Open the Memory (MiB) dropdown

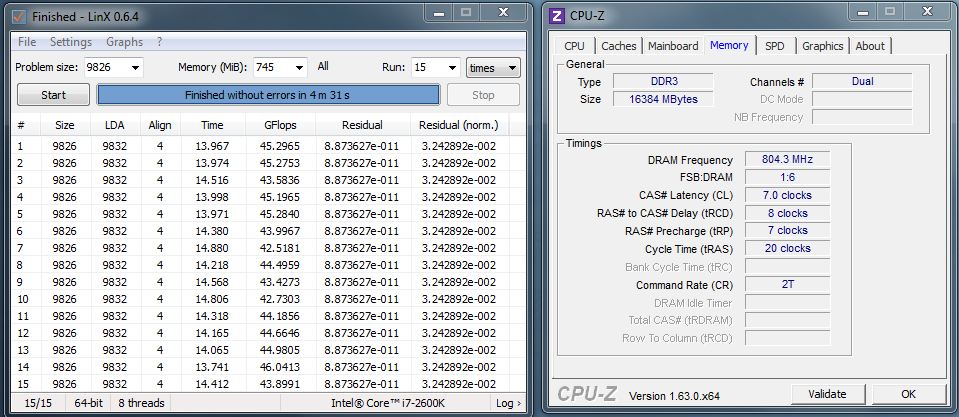coord(298,68)
